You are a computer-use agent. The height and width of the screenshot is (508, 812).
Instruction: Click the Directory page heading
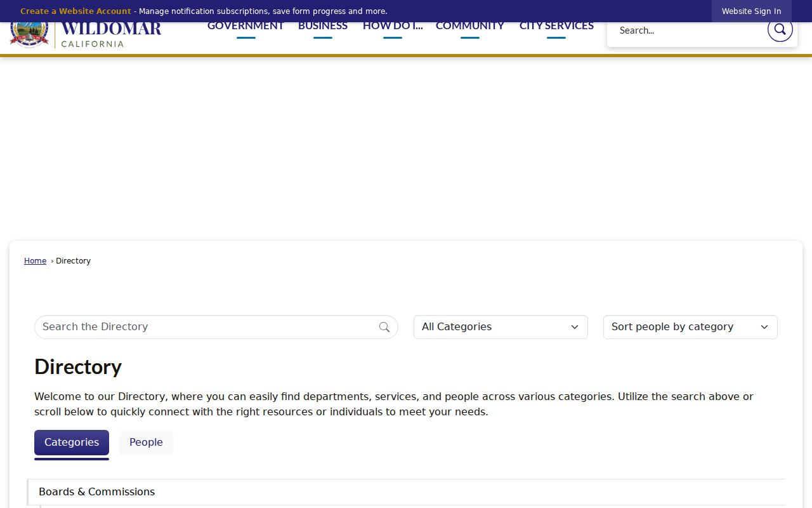pos(78,367)
